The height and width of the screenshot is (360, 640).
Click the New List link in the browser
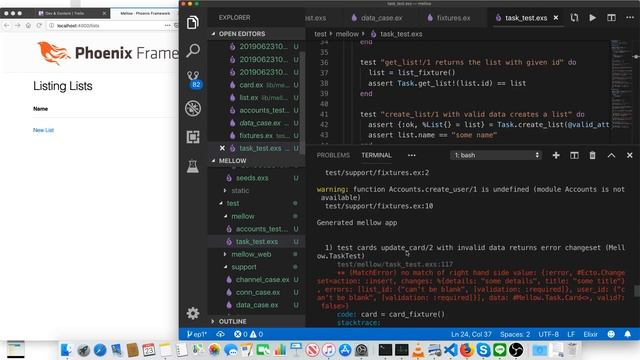43,130
